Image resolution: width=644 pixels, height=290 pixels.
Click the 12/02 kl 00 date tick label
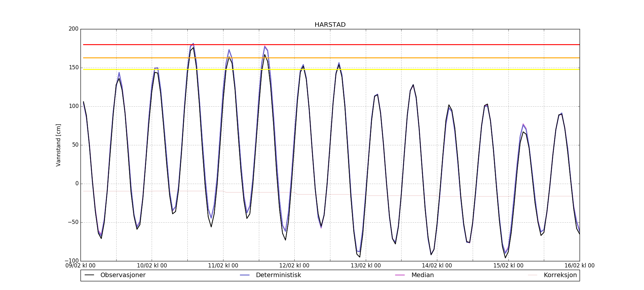pyautogui.click(x=294, y=266)
